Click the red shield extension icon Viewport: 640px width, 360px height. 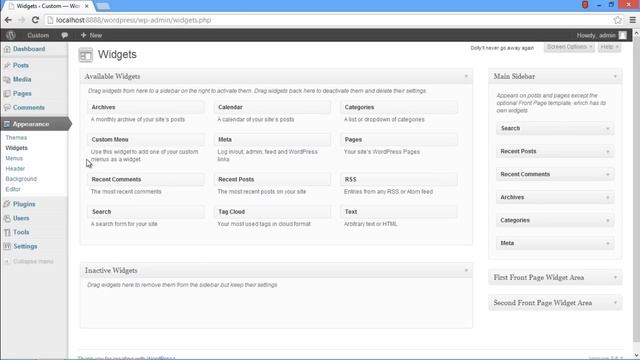pyautogui.click(x=585, y=5)
